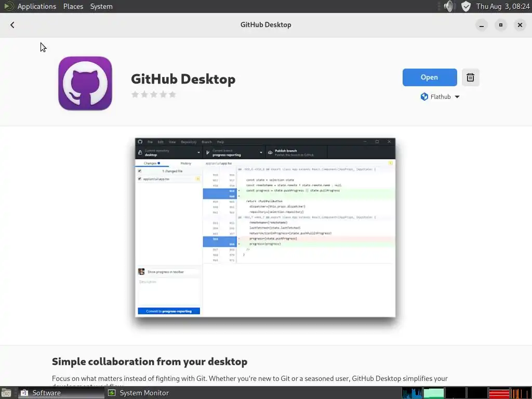Go back with the header back arrow
The height and width of the screenshot is (399, 532).
pyautogui.click(x=12, y=25)
